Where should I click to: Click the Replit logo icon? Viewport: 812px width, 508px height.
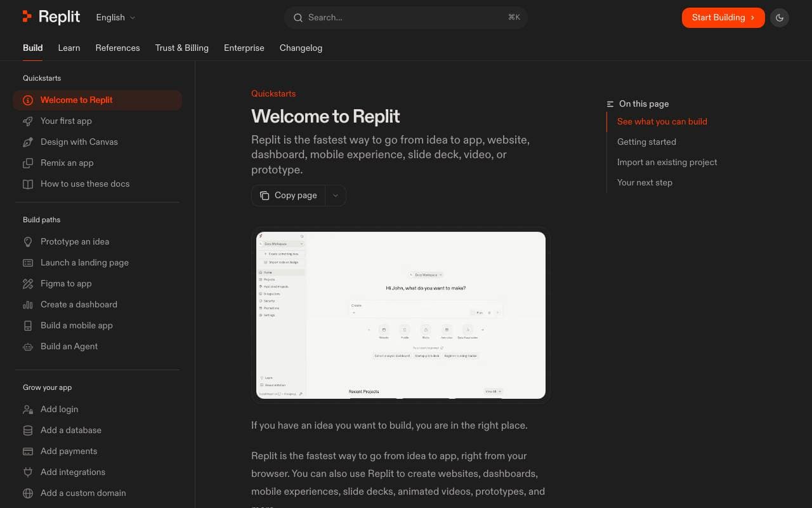click(x=27, y=17)
